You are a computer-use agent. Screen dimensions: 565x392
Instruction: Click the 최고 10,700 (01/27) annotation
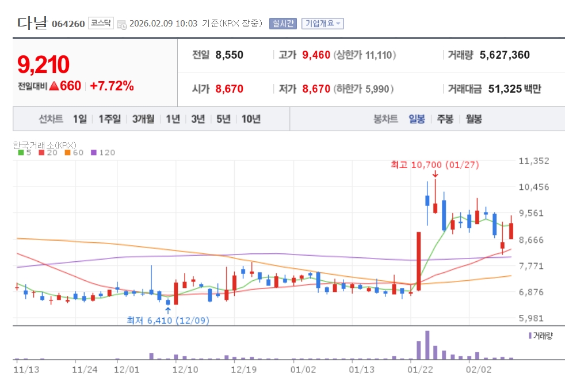(435, 165)
